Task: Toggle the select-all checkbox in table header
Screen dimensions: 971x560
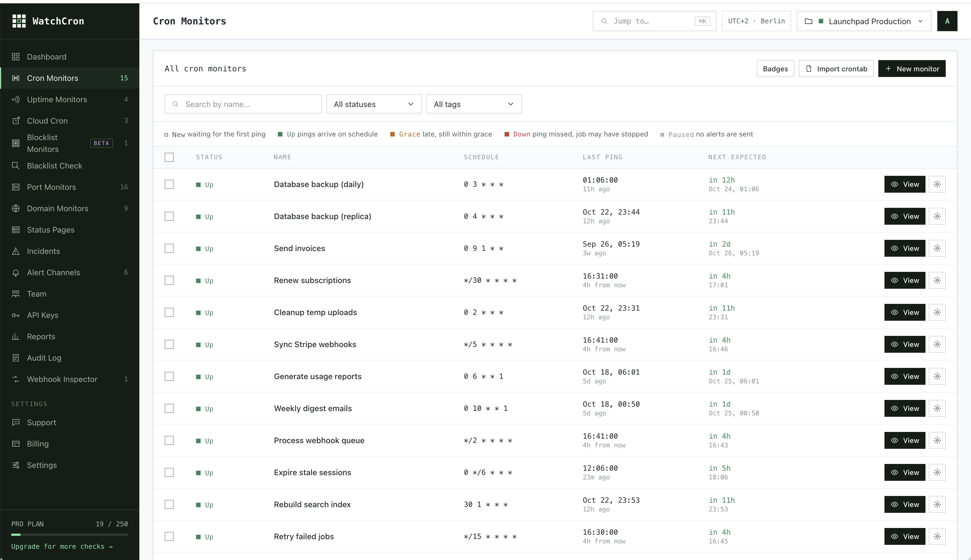Action: point(169,157)
